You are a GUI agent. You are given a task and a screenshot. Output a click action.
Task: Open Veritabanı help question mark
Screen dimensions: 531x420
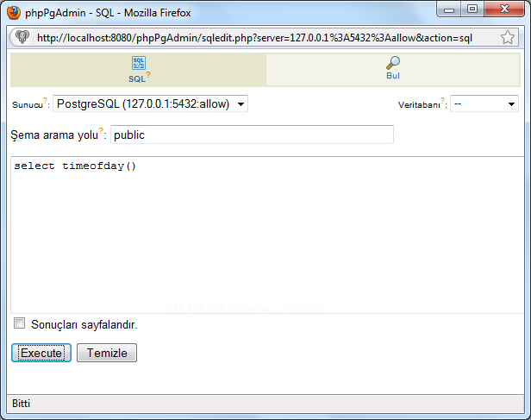442,100
